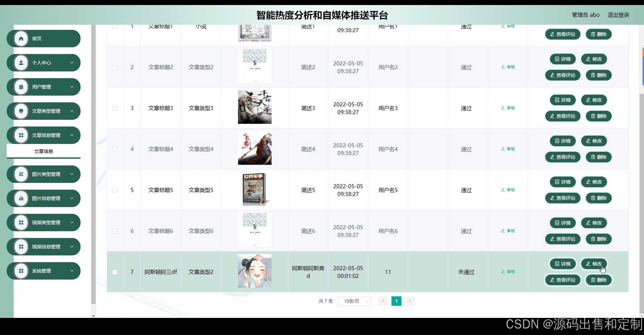Open the 文章信息管理 menu

coord(46,135)
